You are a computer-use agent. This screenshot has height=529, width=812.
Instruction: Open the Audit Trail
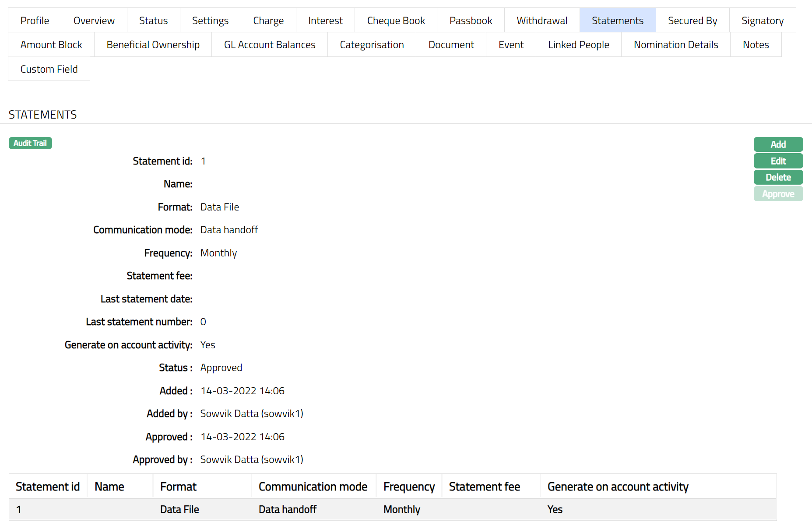[30, 143]
